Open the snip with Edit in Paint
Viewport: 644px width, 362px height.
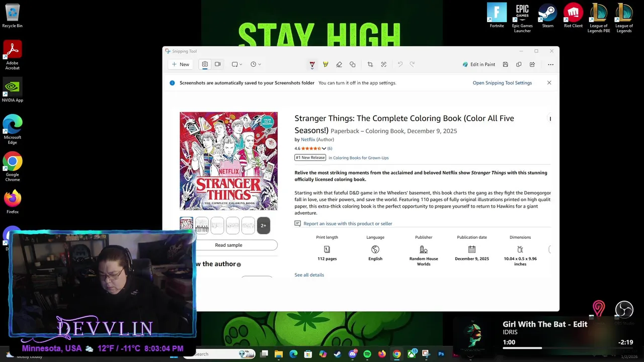pos(479,64)
